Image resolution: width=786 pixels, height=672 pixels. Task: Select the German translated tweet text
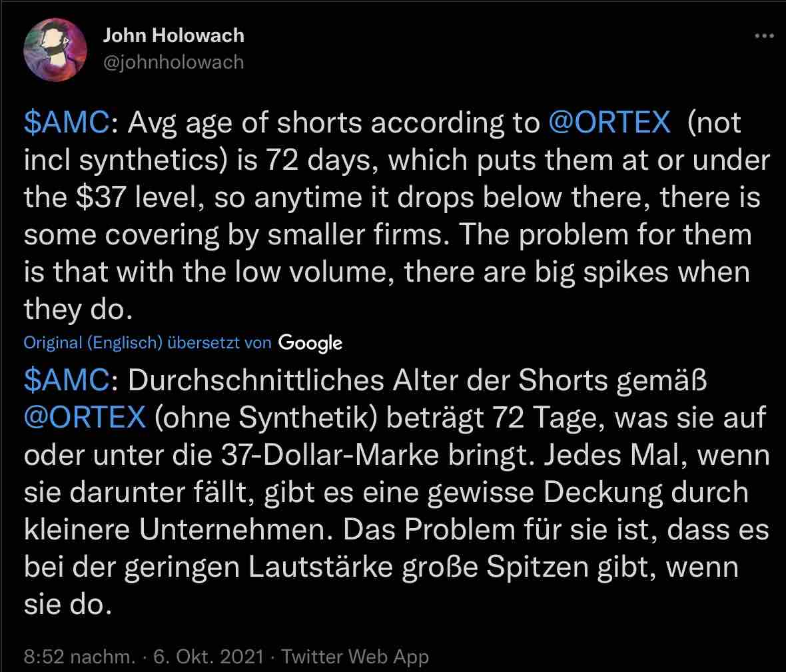click(x=393, y=493)
